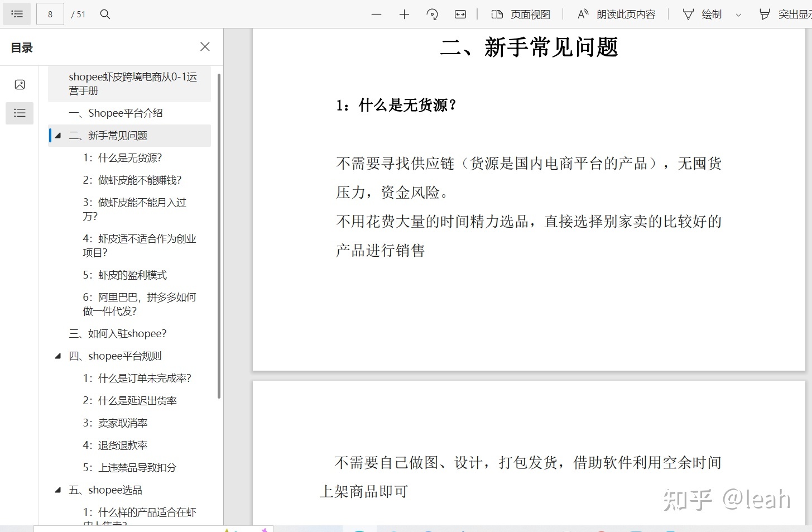Switch to outline list view in sidebar

click(20, 113)
